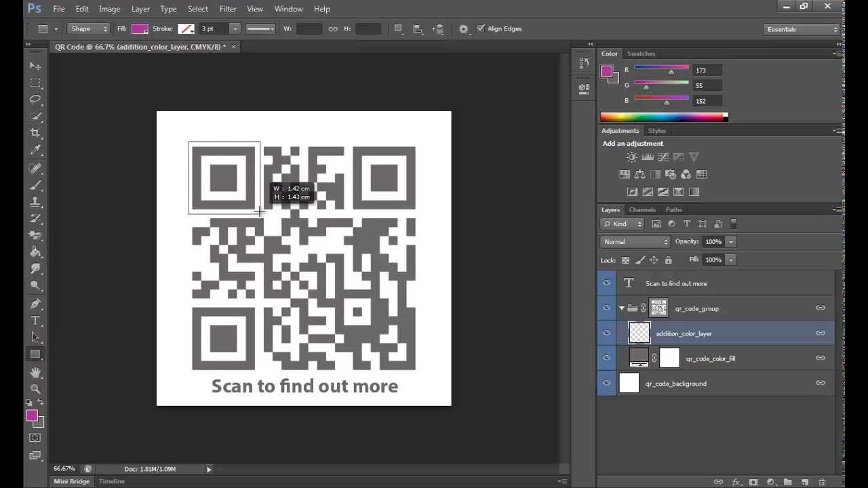Select the Horizontal Type tool
Viewport: 868px width, 488px height.
[35, 321]
